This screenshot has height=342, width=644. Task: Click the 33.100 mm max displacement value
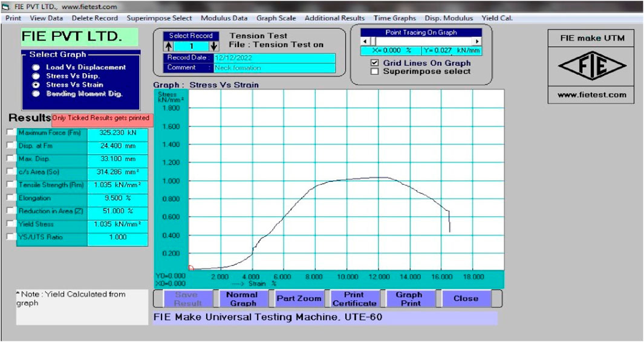tap(118, 159)
